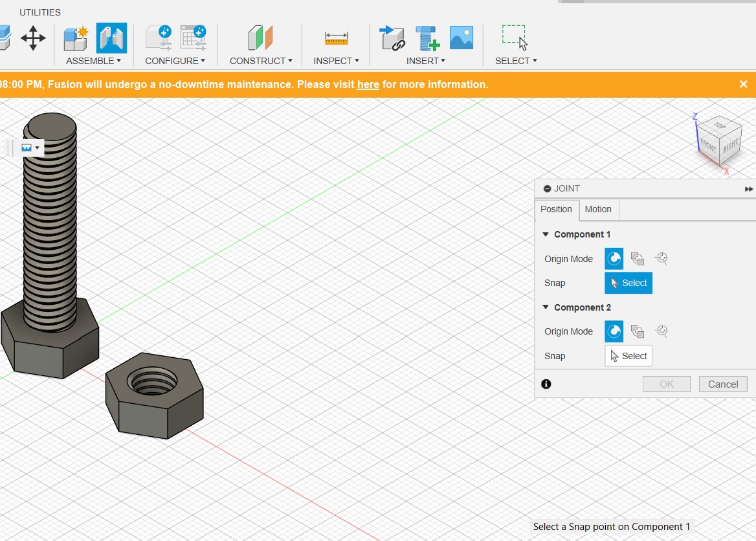The height and width of the screenshot is (541, 756).
Task: Open the Insert dropdown menu
Action: point(426,61)
